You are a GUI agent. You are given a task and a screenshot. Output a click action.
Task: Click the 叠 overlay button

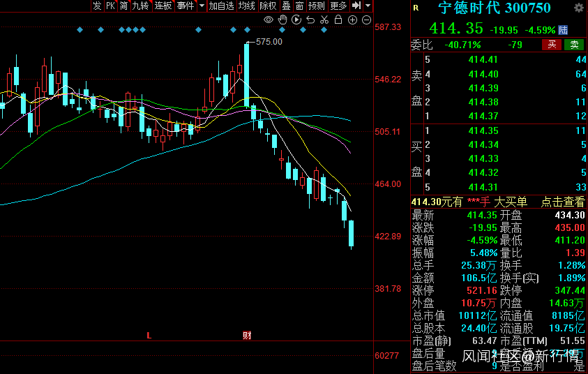(286, 6)
